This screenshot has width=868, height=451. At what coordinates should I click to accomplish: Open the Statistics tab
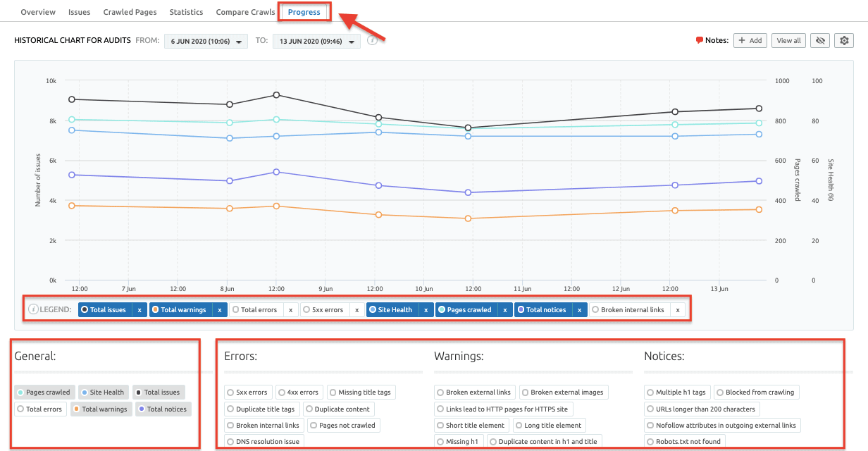tap(186, 12)
